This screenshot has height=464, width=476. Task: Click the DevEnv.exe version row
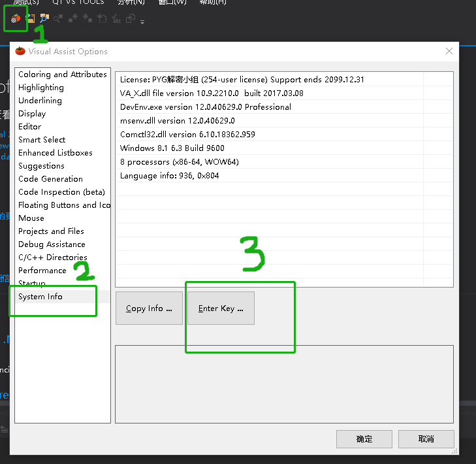pyautogui.click(x=284, y=107)
